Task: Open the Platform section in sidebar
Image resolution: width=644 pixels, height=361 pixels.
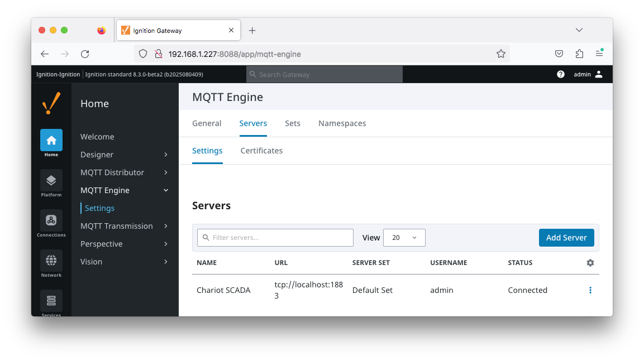Action: [51, 181]
